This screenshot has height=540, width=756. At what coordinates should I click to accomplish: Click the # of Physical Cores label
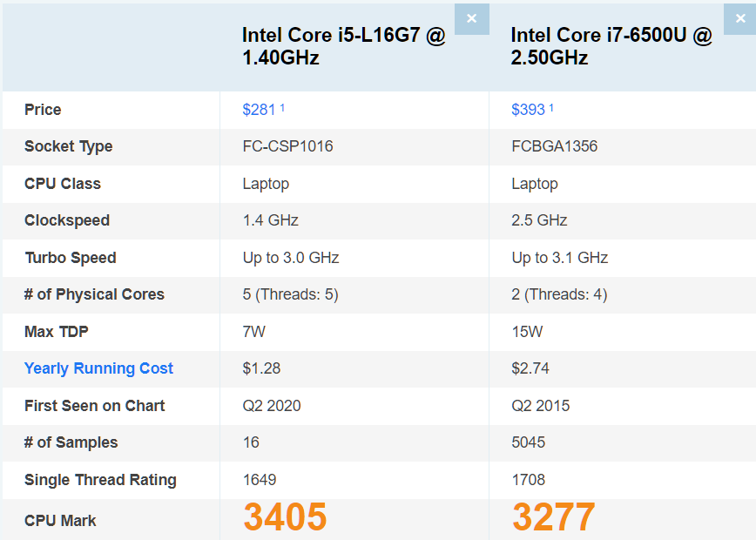(x=94, y=294)
